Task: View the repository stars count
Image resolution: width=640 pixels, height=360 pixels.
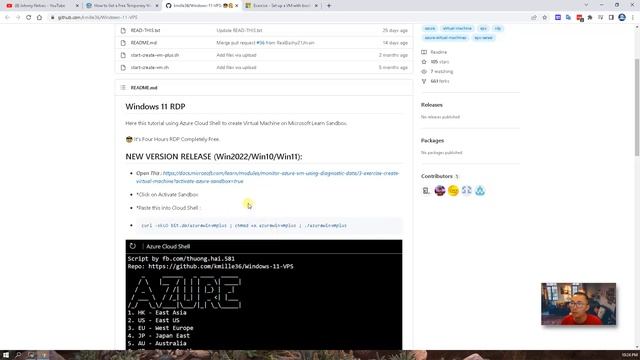Action: coord(440,62)
